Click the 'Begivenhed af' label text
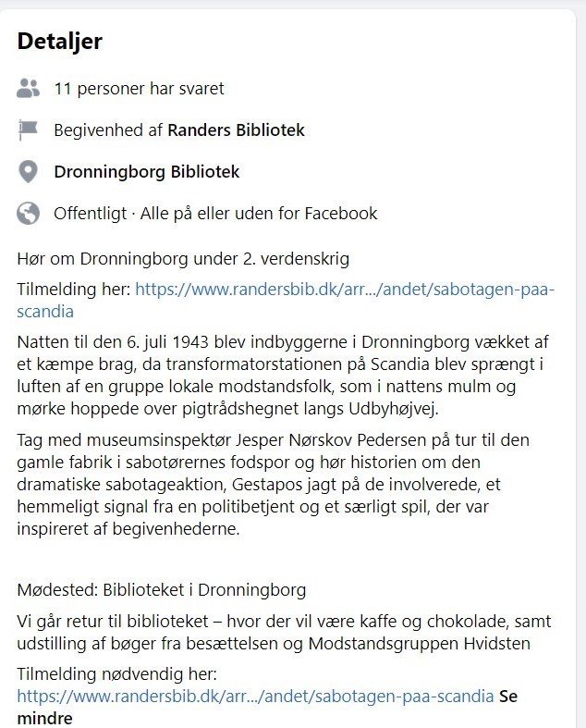Image resolution: width=586 pixels, height=728 pixels. click(108, 130)
